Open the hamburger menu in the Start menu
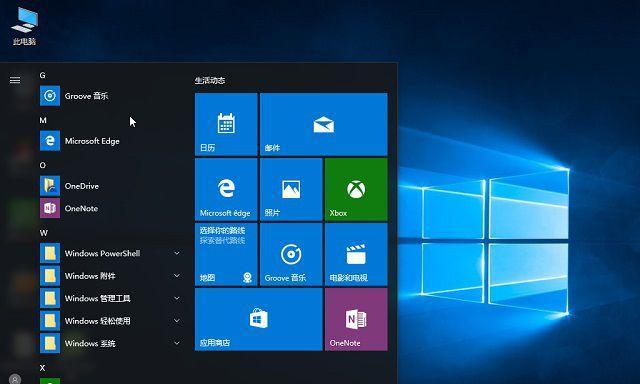The width and height of the screenshot is (640, 384). click(15, 80)
